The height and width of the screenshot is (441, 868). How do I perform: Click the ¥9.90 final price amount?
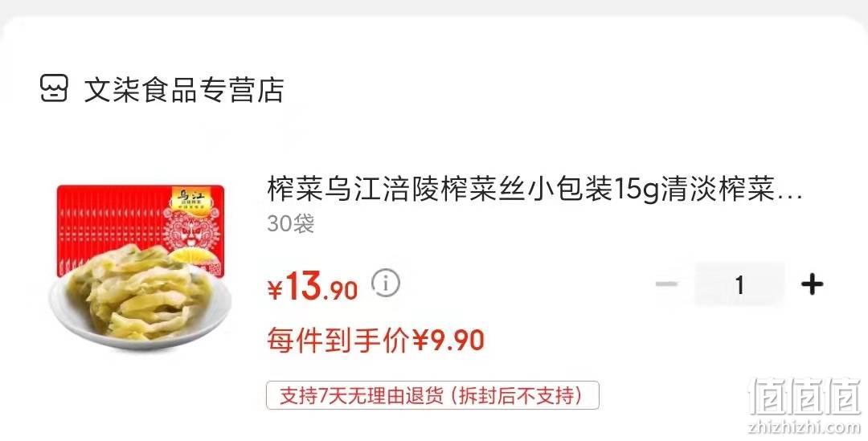pyautogui.click(x=448, y=340)
